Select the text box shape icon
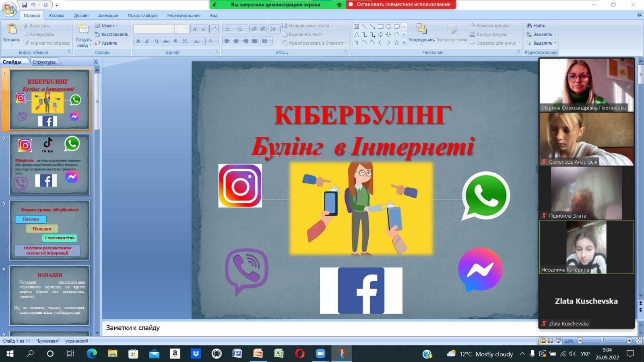This screenshot has width=644, height=362. [357, 27]
